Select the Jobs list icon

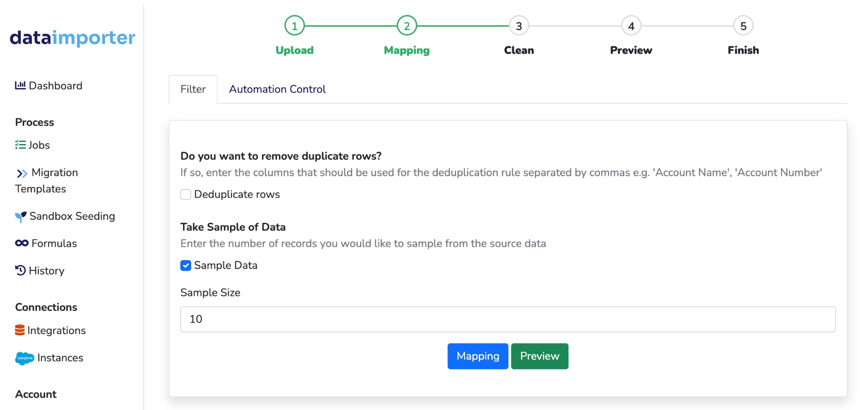[20, 144]
